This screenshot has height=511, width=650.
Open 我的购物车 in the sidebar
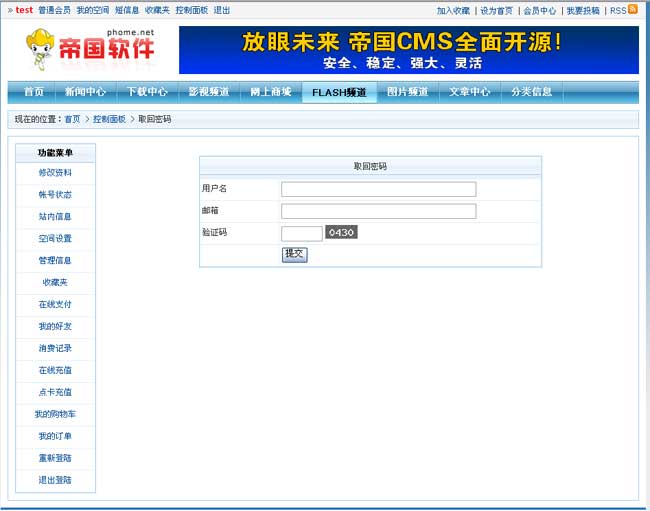point(55,415)
